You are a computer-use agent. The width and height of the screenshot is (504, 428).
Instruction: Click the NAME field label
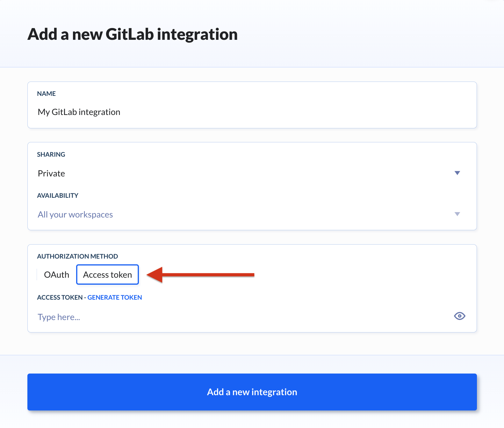(47, 94)
